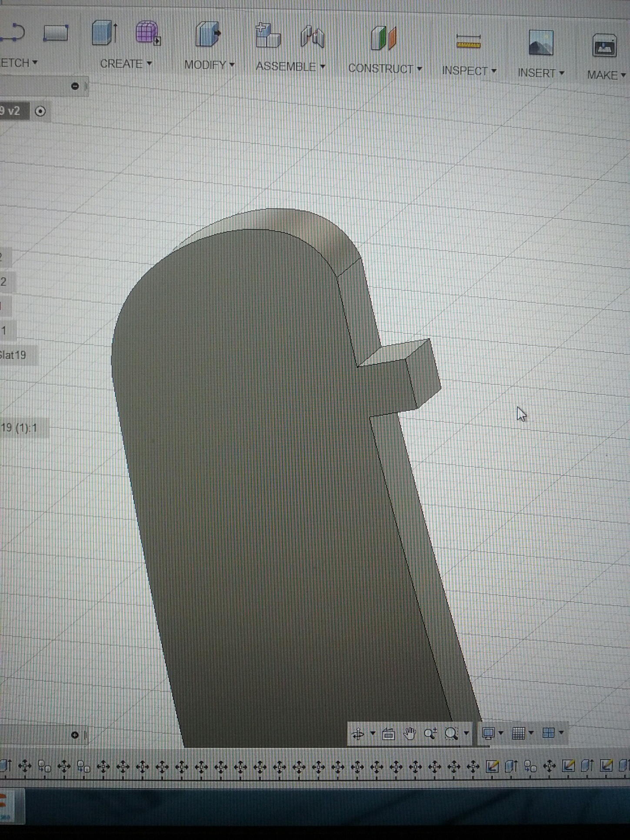Open the SKETCH dropdown menu
The height and width of the screenshot is (840, 630).
pos(19,63)
